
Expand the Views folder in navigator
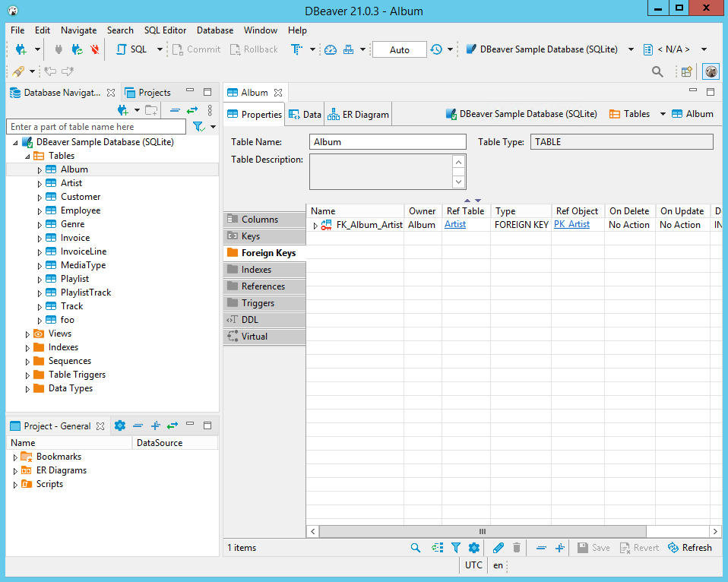[27, 334]
